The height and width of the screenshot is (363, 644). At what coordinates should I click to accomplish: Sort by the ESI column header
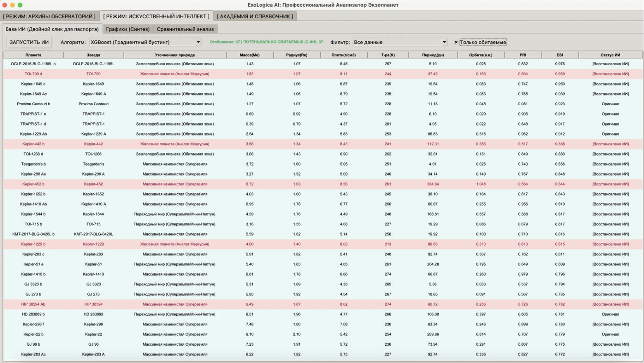point(559,55)
